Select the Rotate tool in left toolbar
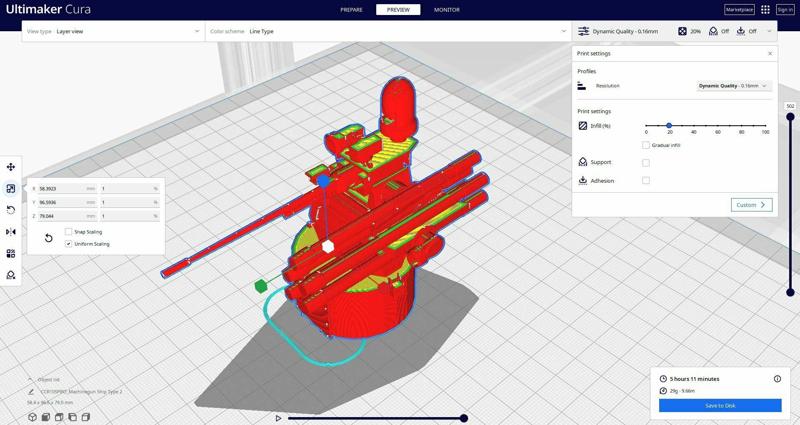This screenshot has width=800, height=425. (10, 210)
